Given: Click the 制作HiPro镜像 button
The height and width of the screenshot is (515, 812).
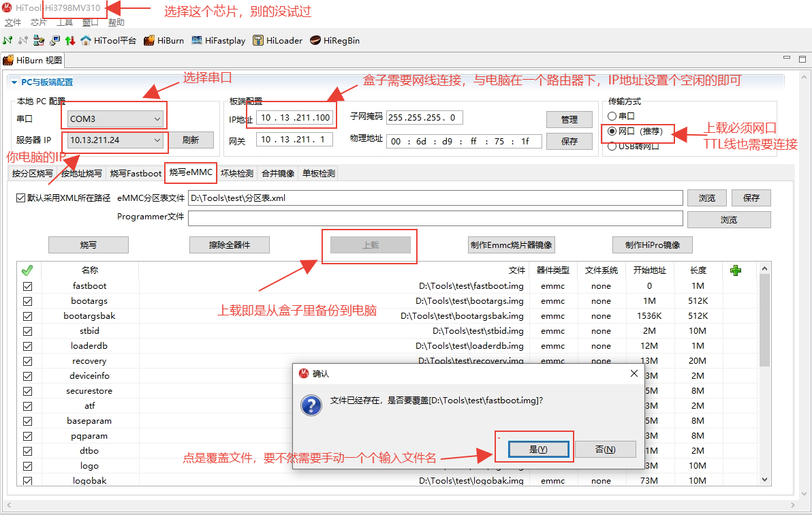Looking at the screenshot, I should pos(653,245).
